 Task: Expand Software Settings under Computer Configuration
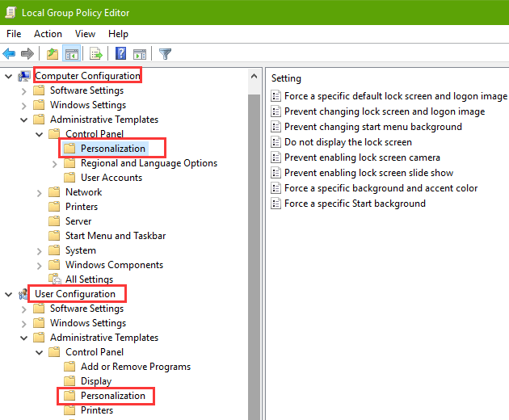pos(23,91)
